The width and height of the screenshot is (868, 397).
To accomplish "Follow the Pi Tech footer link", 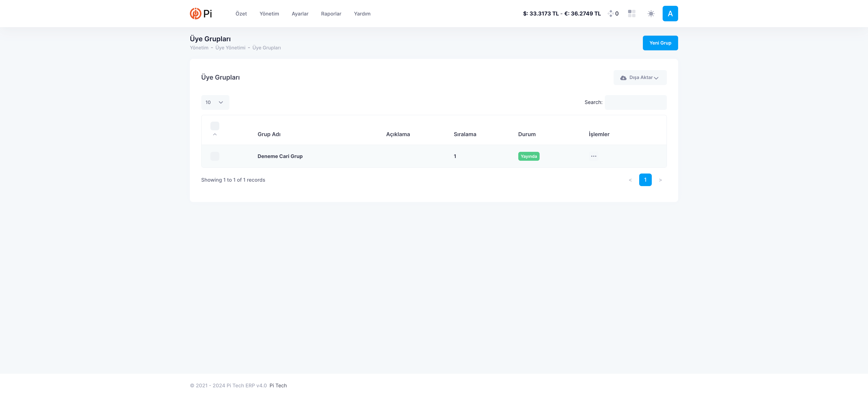I will [278, 386].
